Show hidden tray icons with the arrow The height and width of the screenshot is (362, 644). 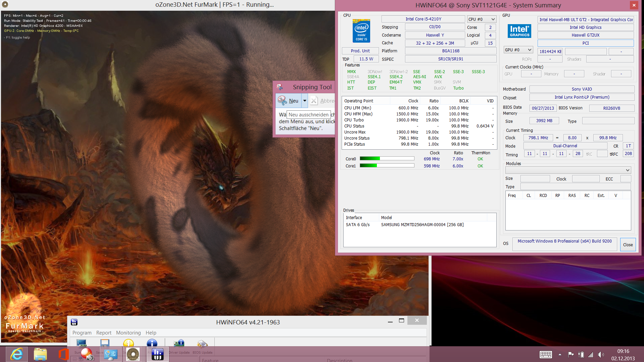(x=560, y=355)
